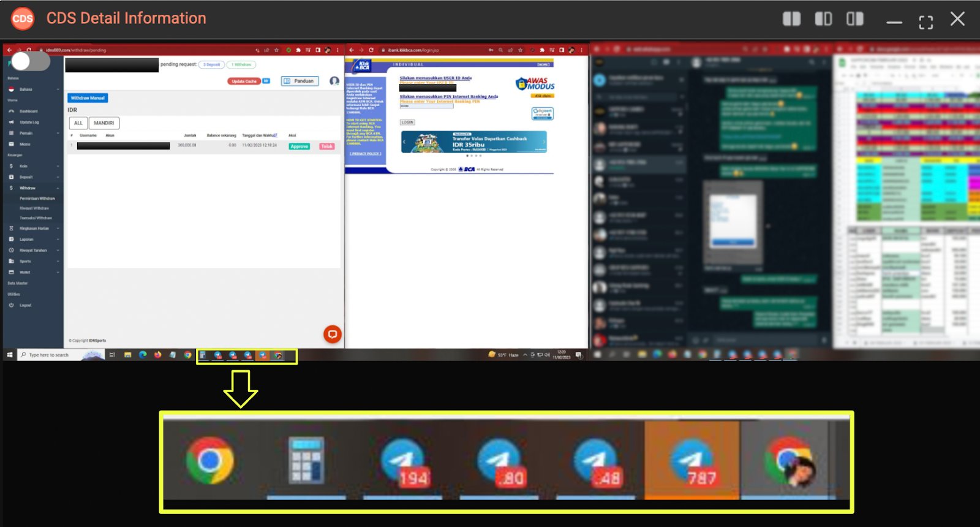Viewport: 980px width, 527px height.
Task: Click the Windows taskbar search box
Action: (52, 355)
